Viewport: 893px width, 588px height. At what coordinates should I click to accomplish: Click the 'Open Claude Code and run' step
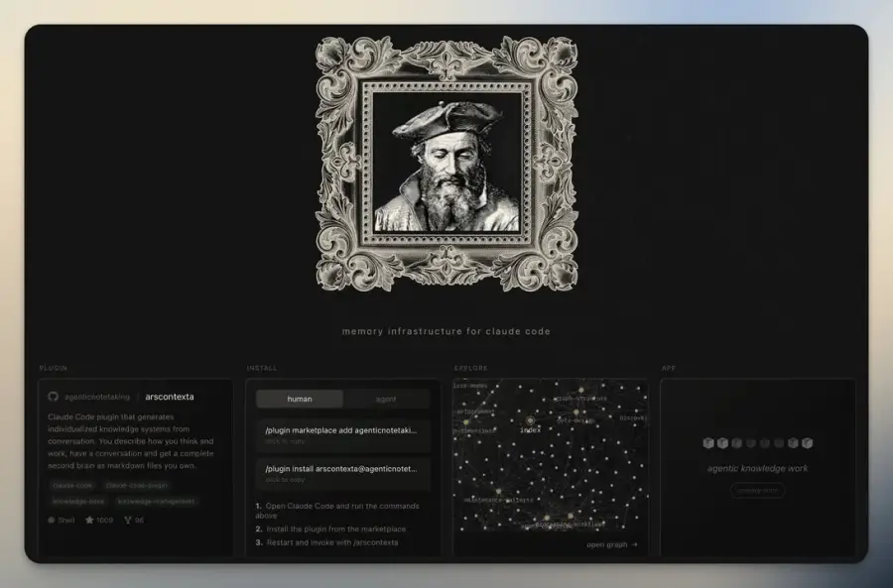[x=337, y=510]
